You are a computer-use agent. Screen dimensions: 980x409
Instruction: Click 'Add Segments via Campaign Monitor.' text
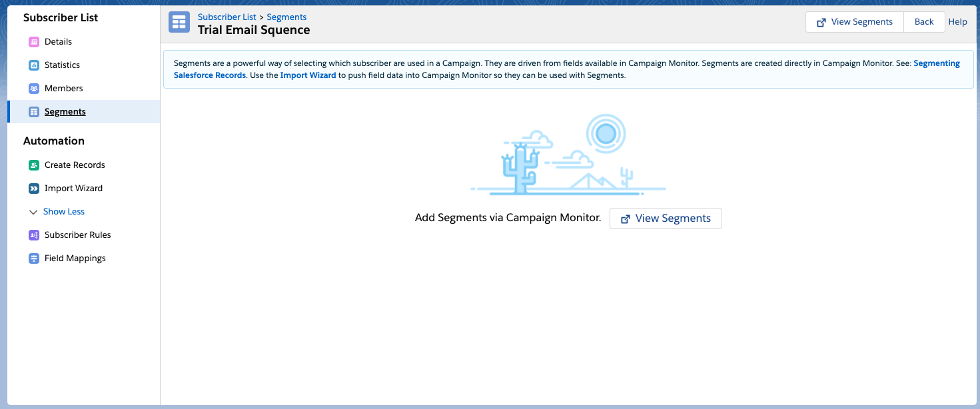[x=508, y=218]
